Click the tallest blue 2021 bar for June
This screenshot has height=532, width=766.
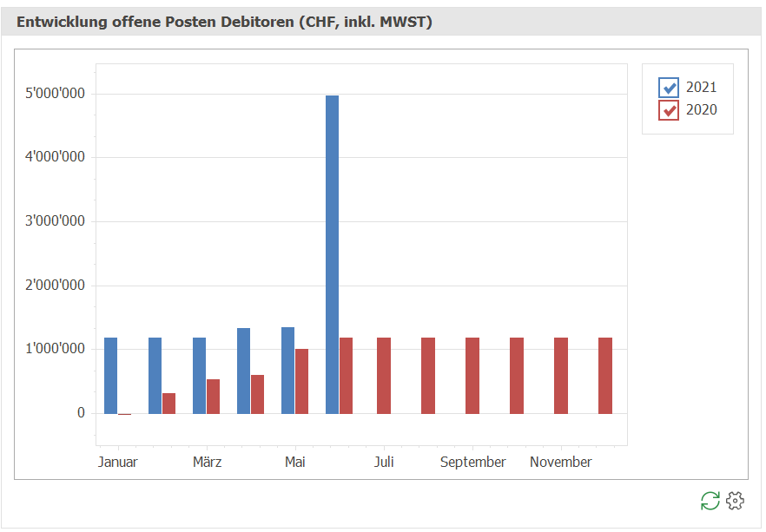coord(332,255)
